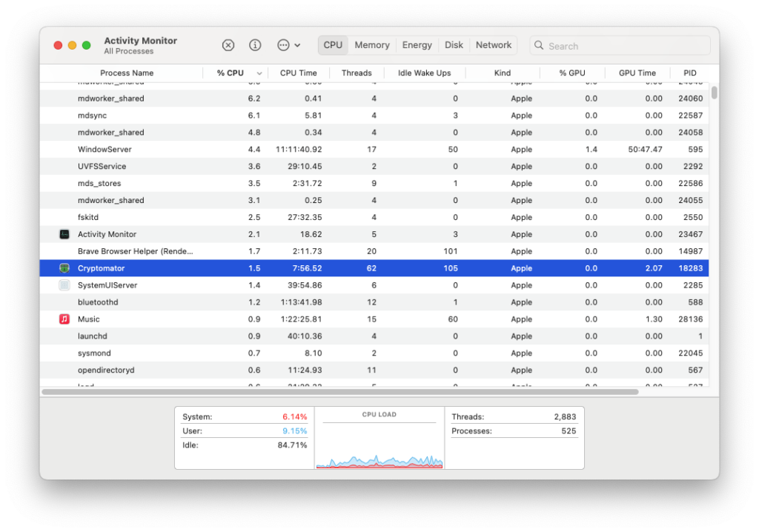Select mdworker_shared with PID 24060
The image size is (759, 532).
coord(374,99)
